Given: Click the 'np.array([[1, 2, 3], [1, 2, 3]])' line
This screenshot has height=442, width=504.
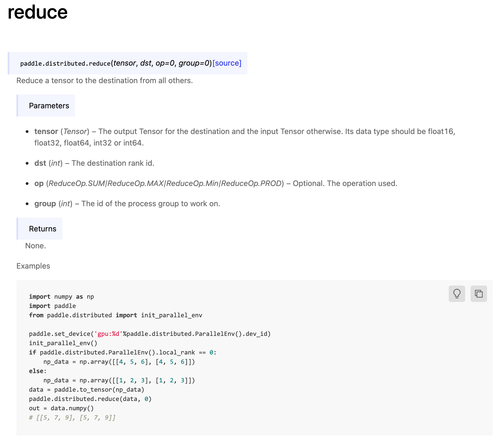Looking at the screenshot, I should 119,380.
